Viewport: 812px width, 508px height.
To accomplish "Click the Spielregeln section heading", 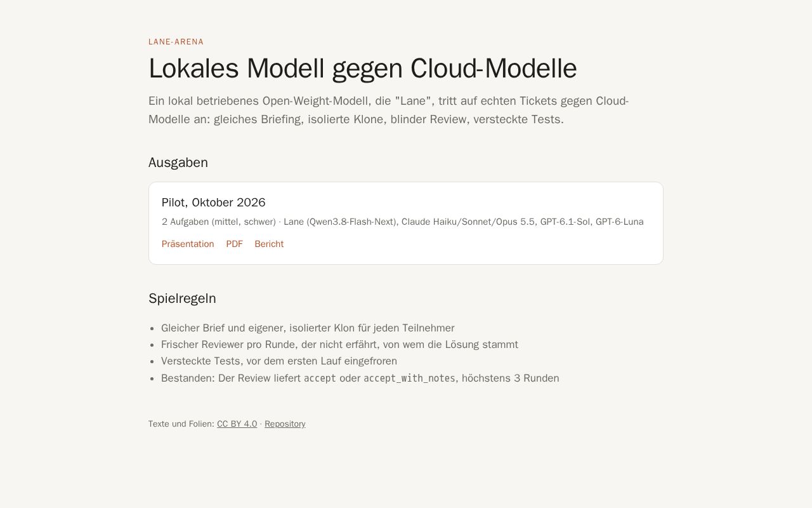I will [x=182, y=298].
